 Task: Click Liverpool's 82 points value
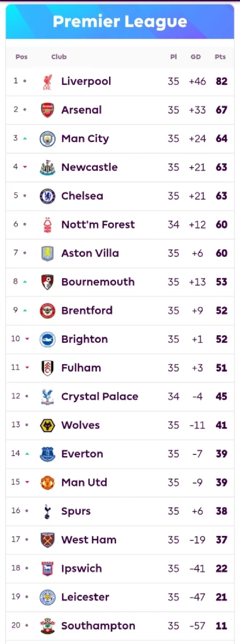pyautogui.click(x=221, y=81)
